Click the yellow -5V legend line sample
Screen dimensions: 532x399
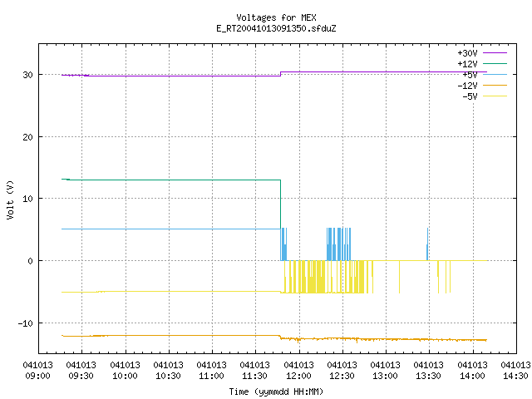coord(495,96)
